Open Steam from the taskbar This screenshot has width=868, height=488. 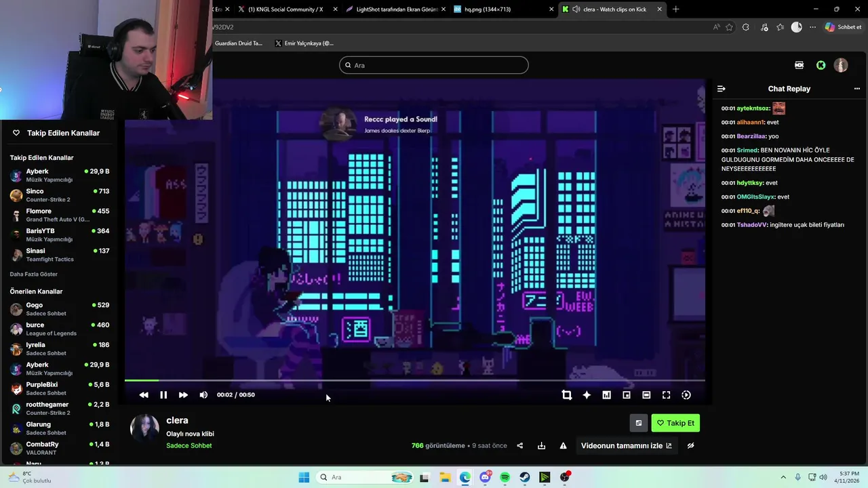[525, 477]
